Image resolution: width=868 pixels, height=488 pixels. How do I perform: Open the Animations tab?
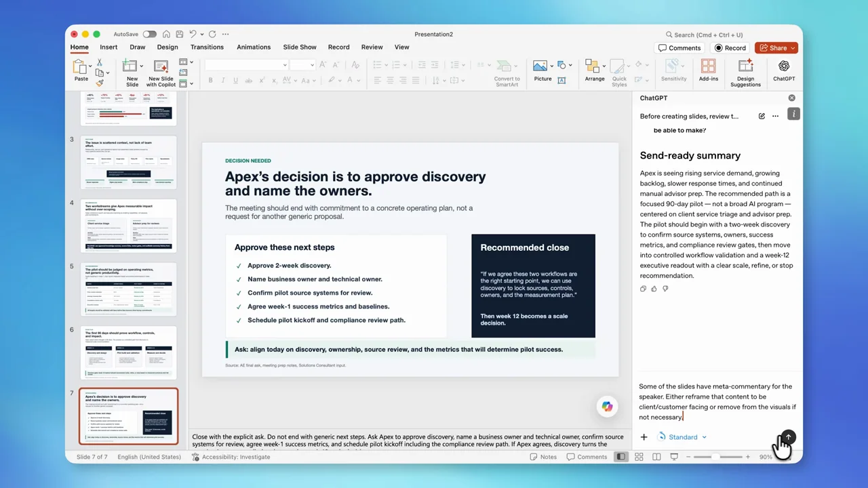pyautogui.click(x=254, y=47)
